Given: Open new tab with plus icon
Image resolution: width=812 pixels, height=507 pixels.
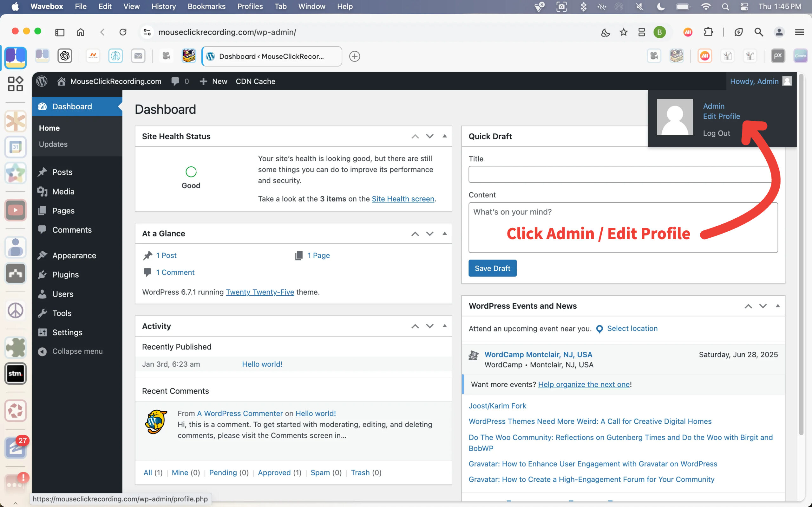Looking at the screenshot, I should coord(354,56).
